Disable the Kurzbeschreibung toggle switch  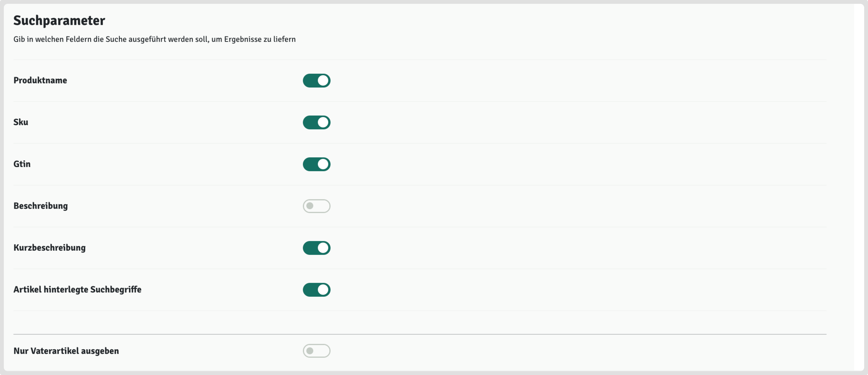[x=316, y=248]
